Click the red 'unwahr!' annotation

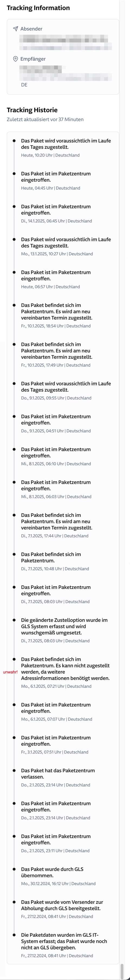[10, 672]
